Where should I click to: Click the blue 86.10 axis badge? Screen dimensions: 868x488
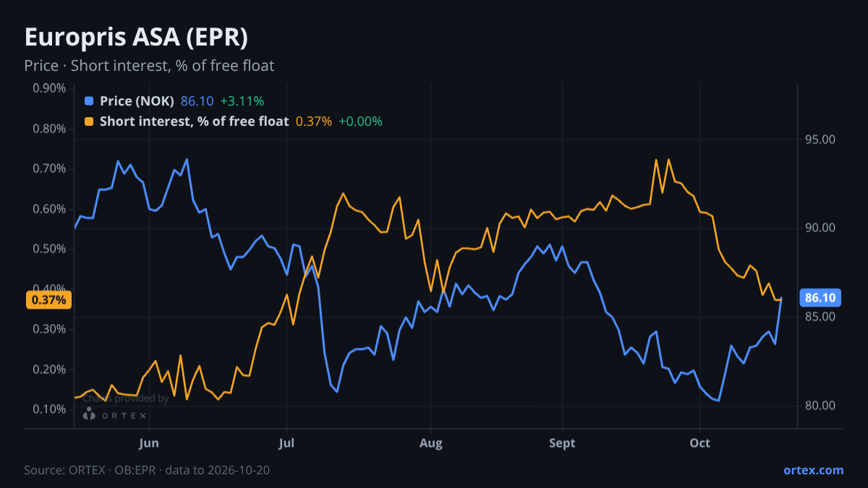coord(820,297)
